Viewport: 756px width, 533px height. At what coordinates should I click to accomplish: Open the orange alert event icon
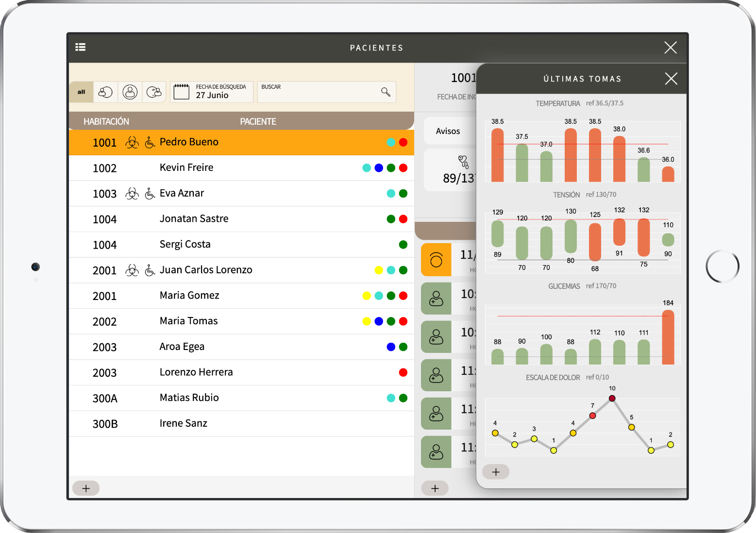pyautogui.click(x=436, y=260)
